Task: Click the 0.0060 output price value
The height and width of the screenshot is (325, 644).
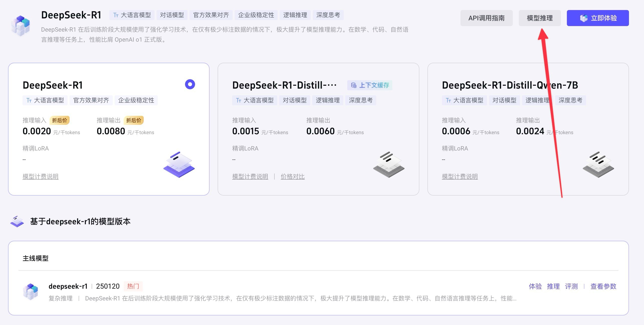Action: (x=320, y=131)
